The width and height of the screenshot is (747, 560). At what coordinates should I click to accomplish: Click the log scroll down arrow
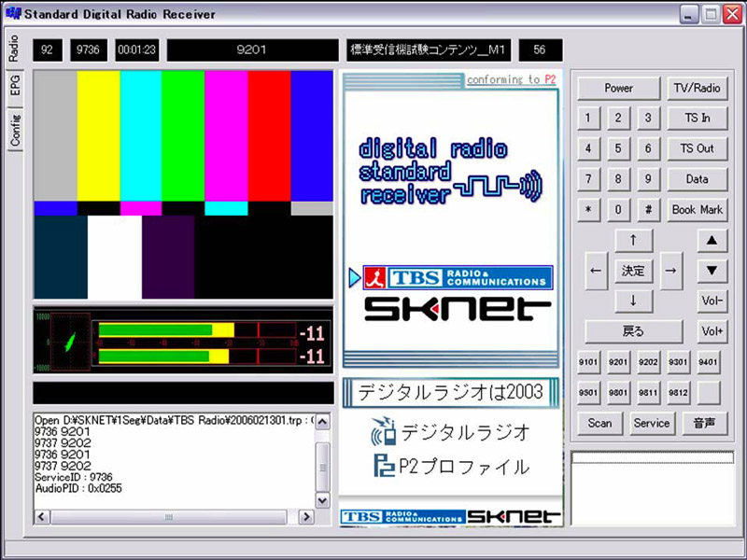coord(322,500)
